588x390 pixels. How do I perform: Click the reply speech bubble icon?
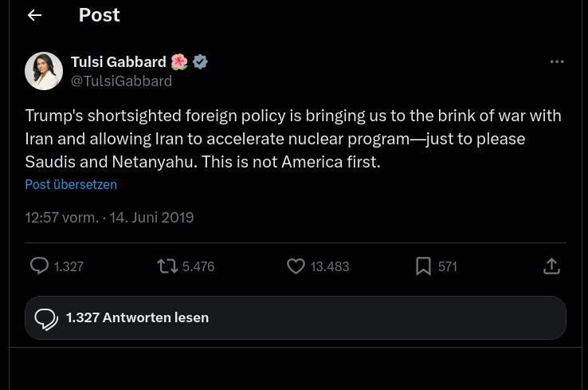point(39,266)
